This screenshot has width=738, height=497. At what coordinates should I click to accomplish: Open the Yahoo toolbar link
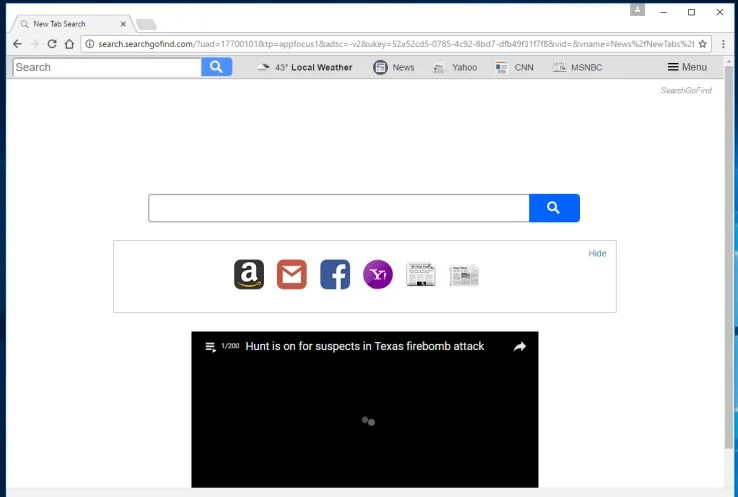point(455,68)
